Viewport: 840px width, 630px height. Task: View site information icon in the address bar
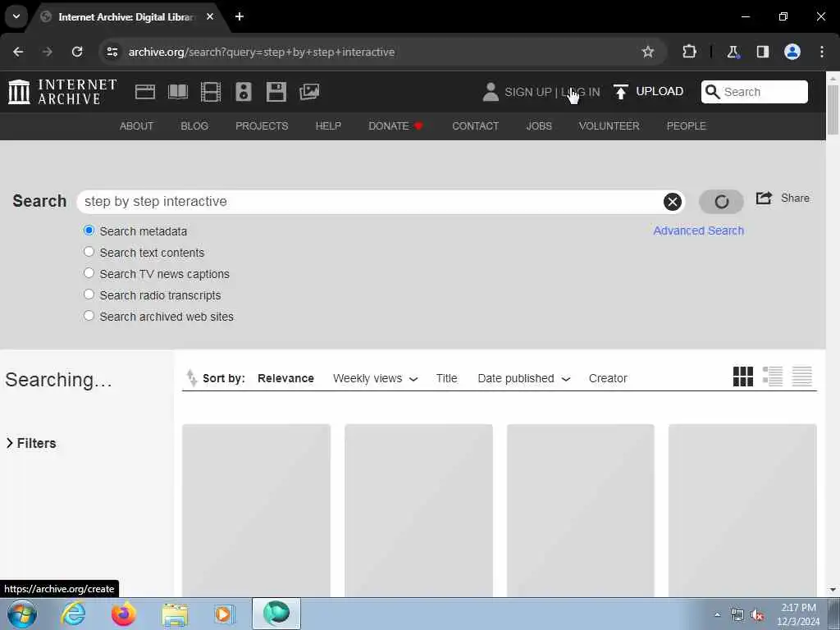112,52
